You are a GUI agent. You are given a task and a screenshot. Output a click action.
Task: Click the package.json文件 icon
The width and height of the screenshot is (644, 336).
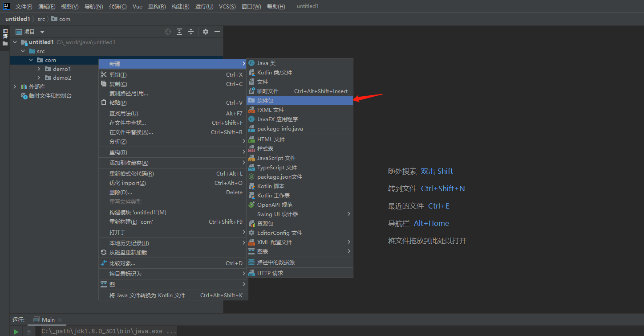(x=251, y=177)
